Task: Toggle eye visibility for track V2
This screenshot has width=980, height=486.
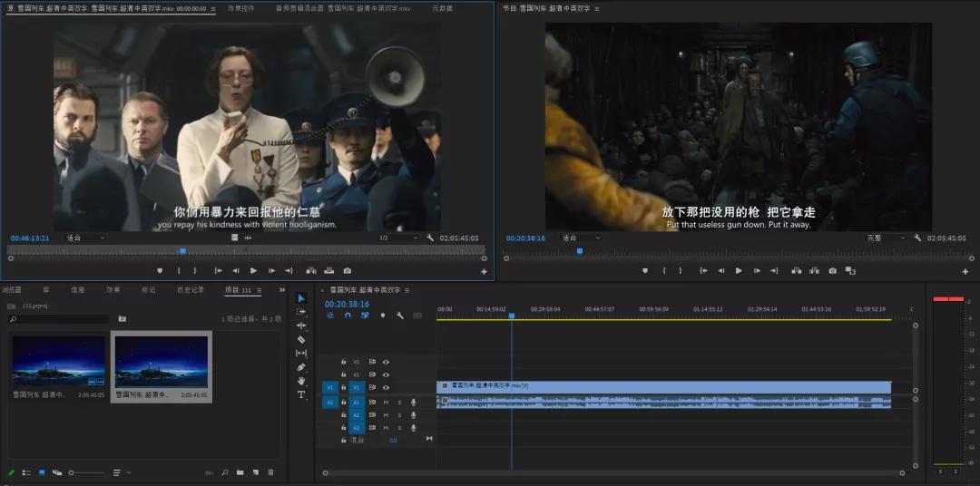Action: (386, 374)
